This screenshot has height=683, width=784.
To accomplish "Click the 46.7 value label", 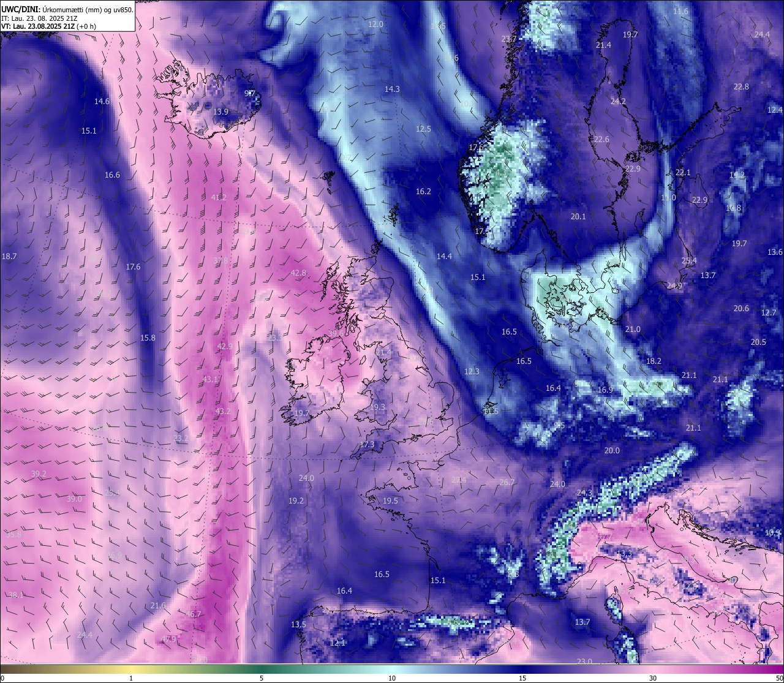I will coord(194,614).
